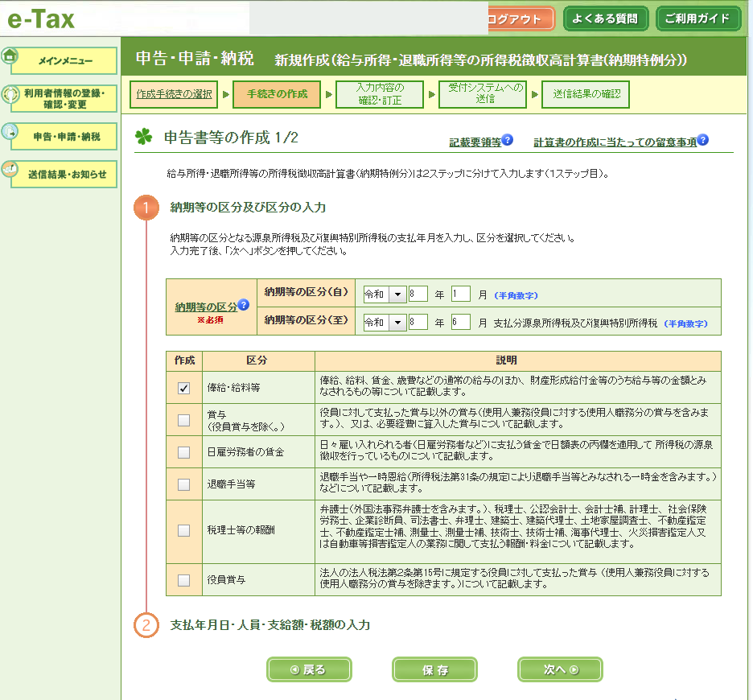
Task: Click the 俸給・給料等 row label
Action: coord(234,388)
